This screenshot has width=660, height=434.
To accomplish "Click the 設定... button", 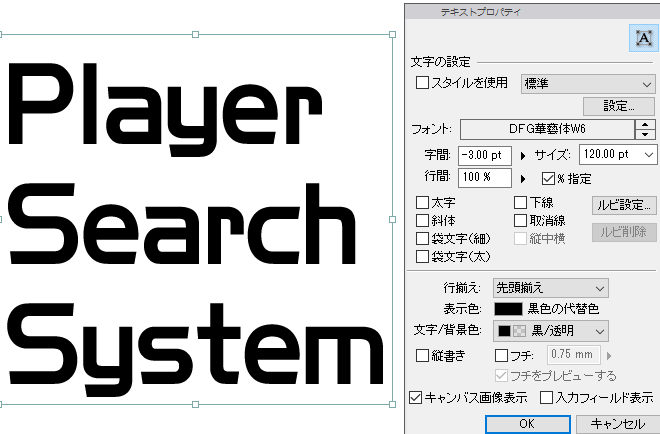I will pos(619,106).
